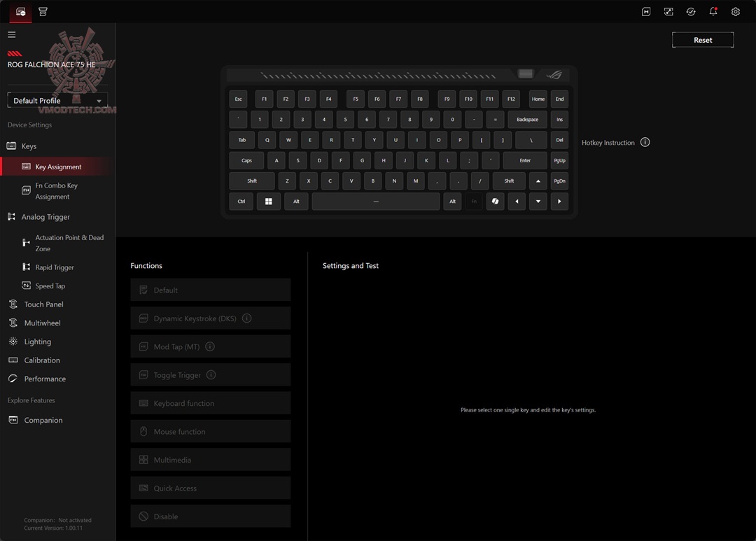Collapse the sidebar with hamburger menu icon
Screen dimensions: 756x541
(x=12, y=34)
